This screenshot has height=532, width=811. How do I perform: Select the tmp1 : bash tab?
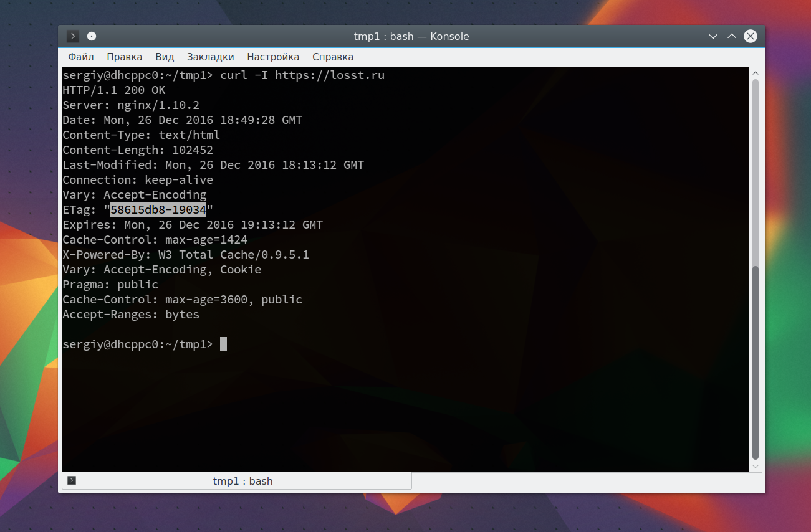tap(237, 481)
